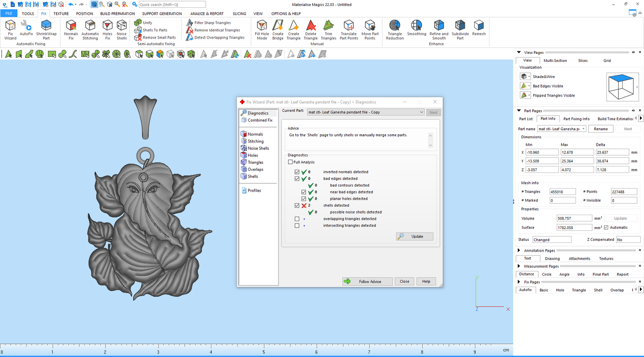Click the Update diagnostics button
Screen dimensions: 644x357
[415, 236]
